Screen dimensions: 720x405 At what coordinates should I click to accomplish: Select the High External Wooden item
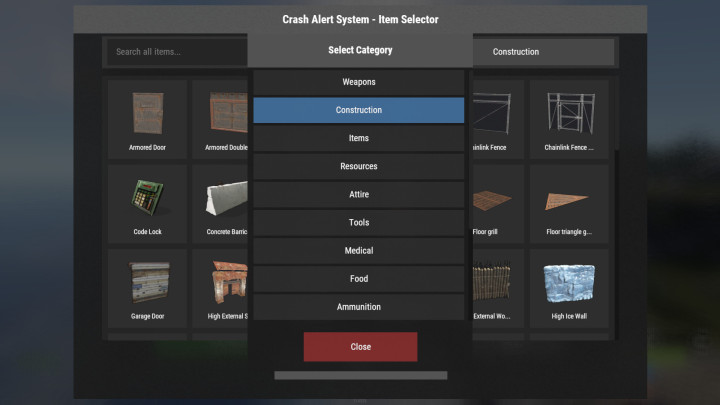(x=498, y=288)
